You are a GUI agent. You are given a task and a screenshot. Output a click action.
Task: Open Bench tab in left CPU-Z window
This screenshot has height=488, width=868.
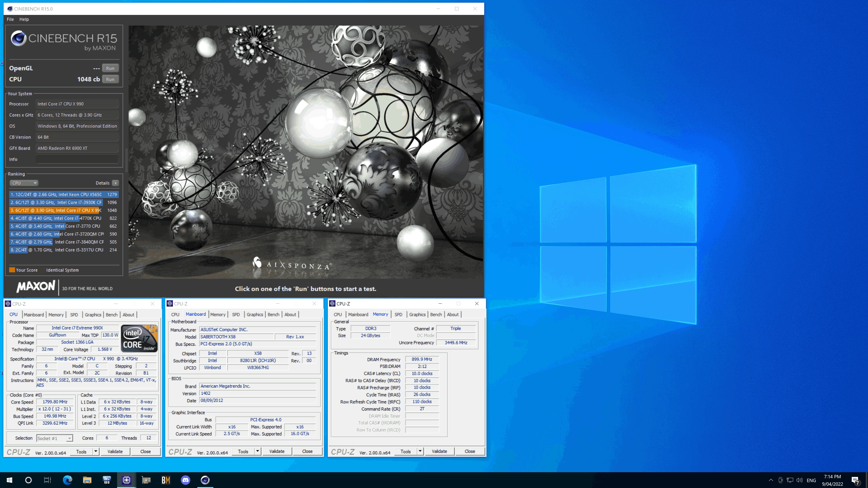click(x=111, y=314)
